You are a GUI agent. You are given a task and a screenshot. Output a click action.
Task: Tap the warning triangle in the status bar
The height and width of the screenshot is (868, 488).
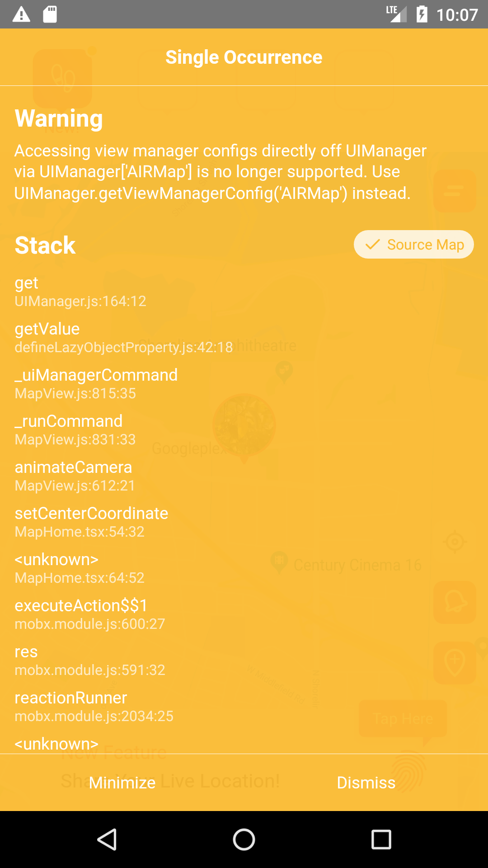point(22,14)
